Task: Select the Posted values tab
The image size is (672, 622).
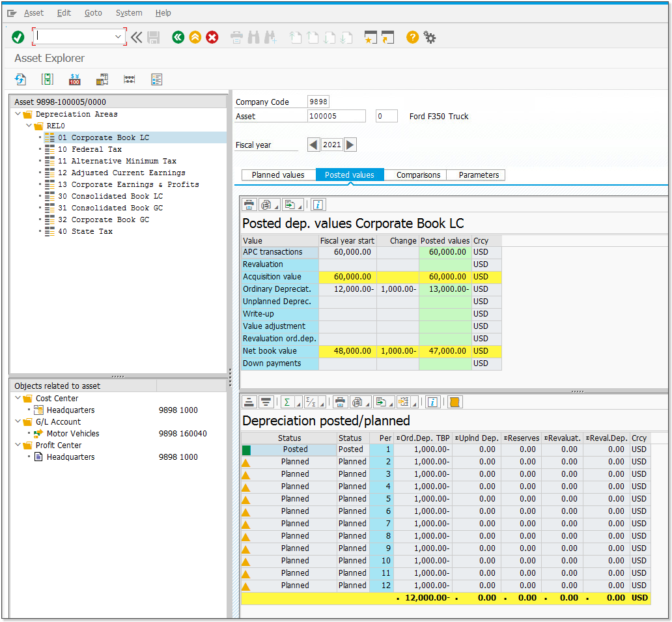Action: pyautogui.click(x=349, y=175)
